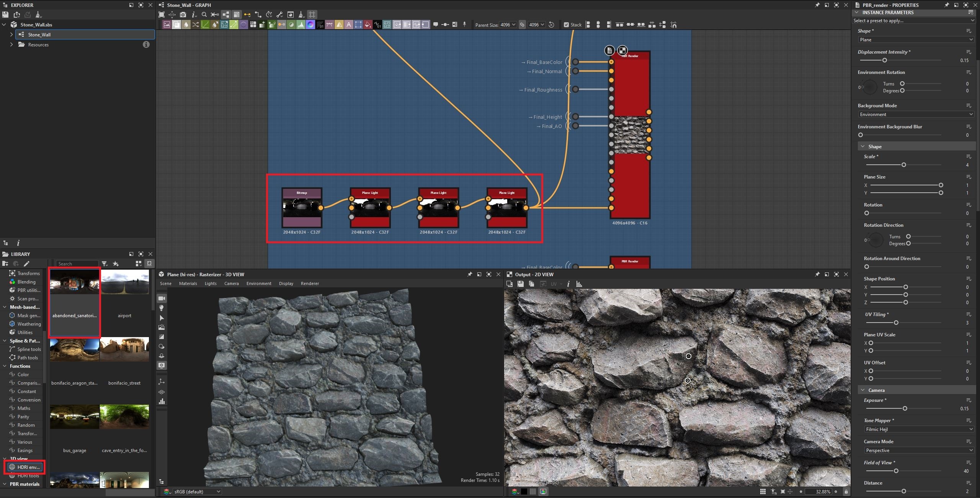Image resolution: width=980 pixels, height=498 pixels.
Task: Open the Materials menu in 3D view
Action: click(x=188, y=283)
